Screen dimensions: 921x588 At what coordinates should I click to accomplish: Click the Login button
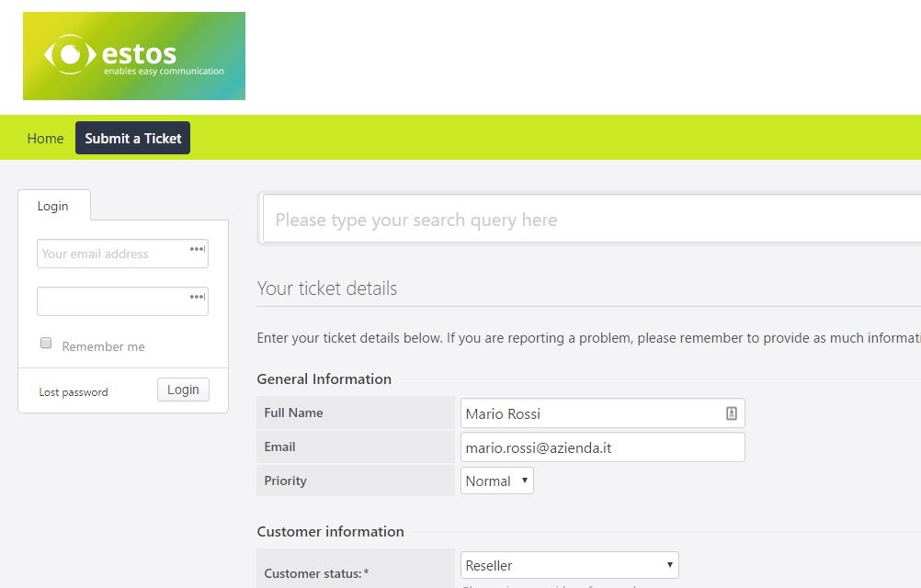click(x=183, y=390)
